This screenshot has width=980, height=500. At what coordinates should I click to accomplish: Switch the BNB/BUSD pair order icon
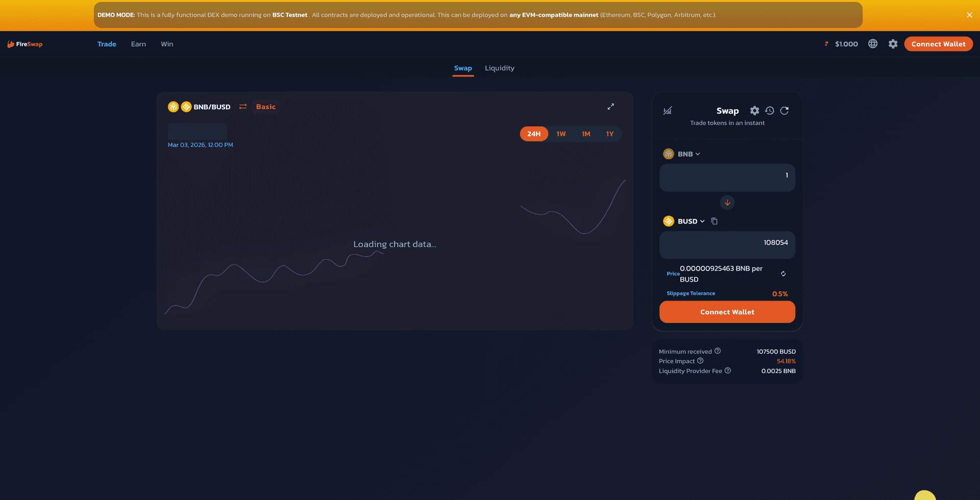coord(243,107)
